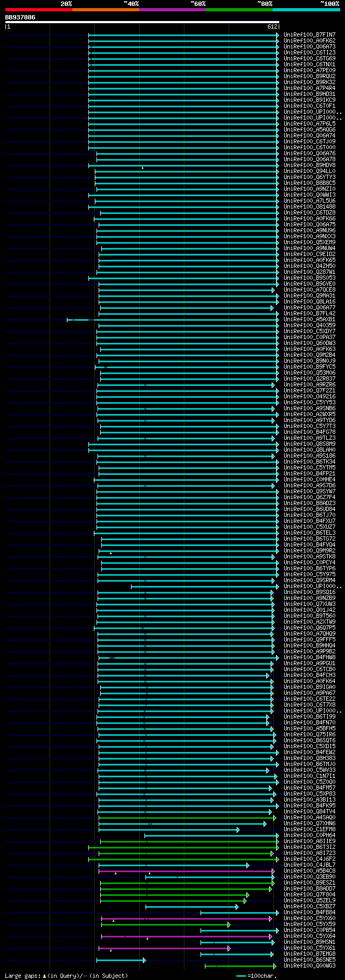This screenshot has height=980, width=345.
Task: Click hit label UniRef100_B9RQU2
Action: pos(309,76)
